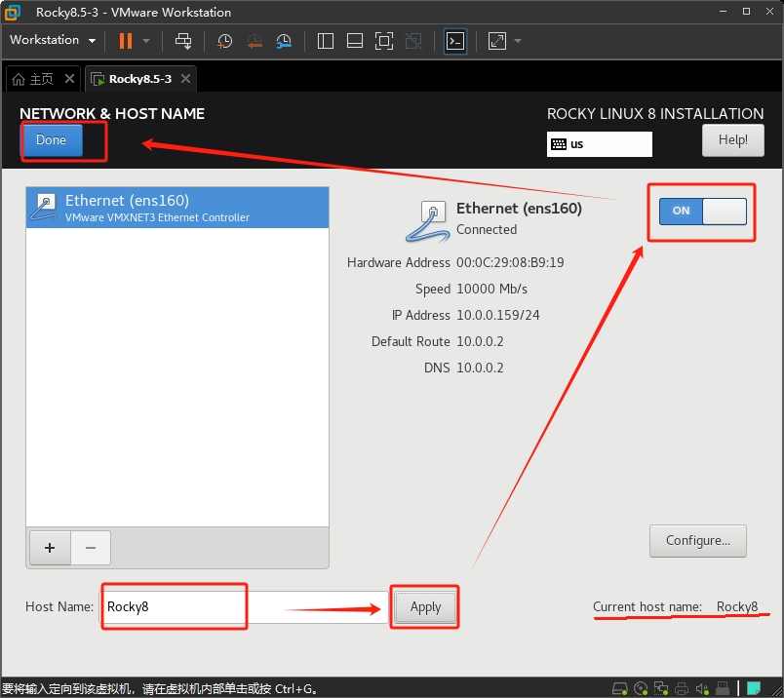Click the USB device status icon
The height and width of the screenshot is (698, 784).
coord(723,689)
